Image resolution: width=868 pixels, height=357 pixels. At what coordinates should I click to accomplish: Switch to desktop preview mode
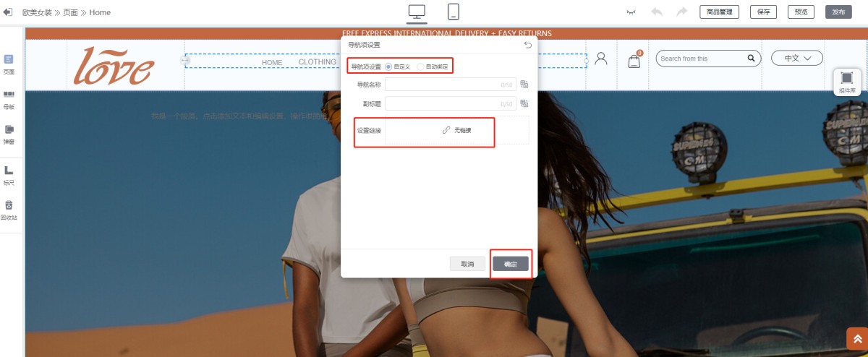[417, 12]
